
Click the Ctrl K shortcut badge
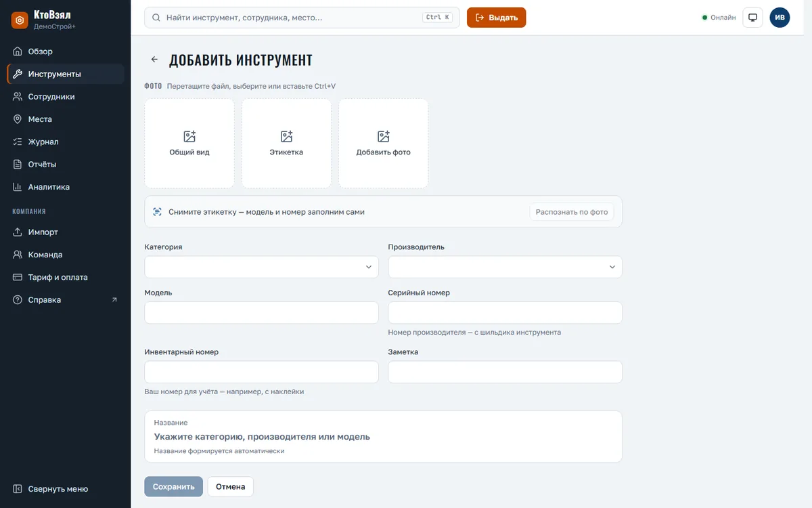tap(438, 18)
